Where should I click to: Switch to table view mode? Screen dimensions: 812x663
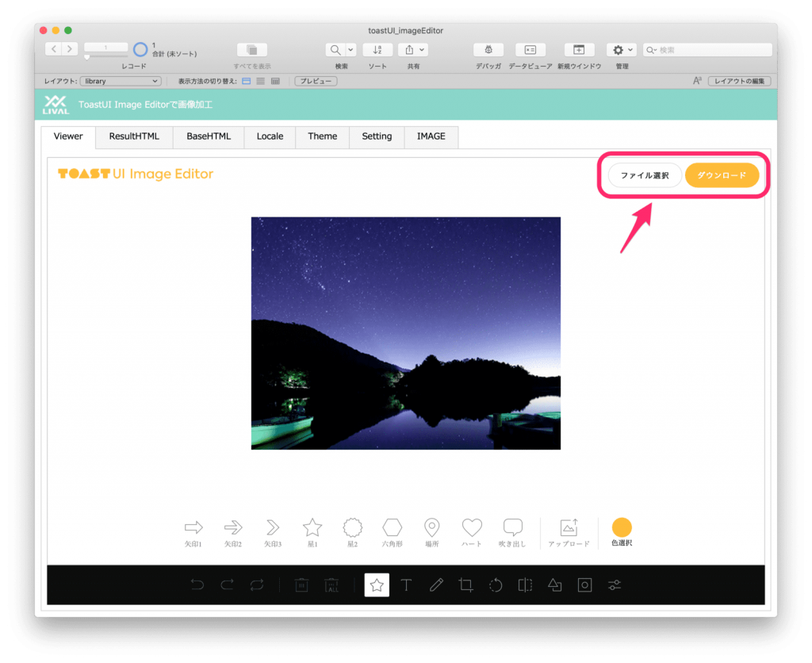click(x=275, y=82)
